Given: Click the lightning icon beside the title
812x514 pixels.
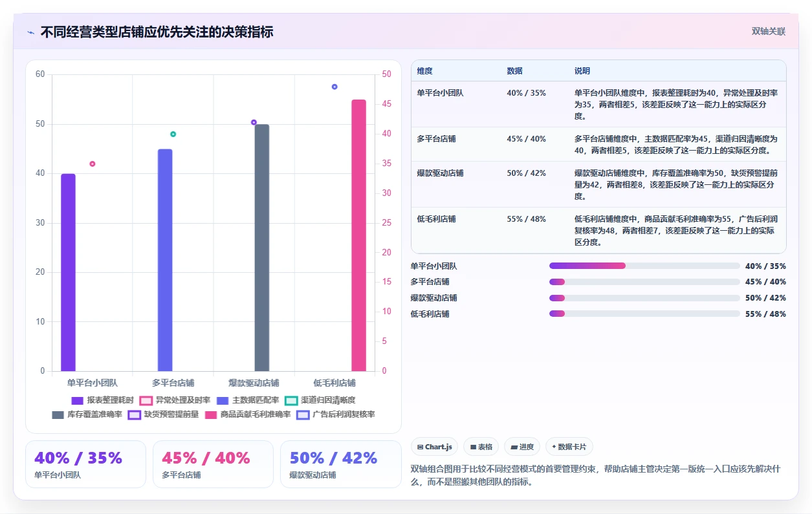Looking at the screenshot, I should pos(31,32).
